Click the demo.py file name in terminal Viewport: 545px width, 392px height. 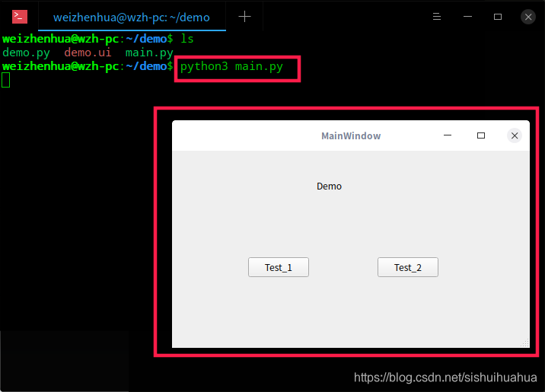(x=26, y=53)
